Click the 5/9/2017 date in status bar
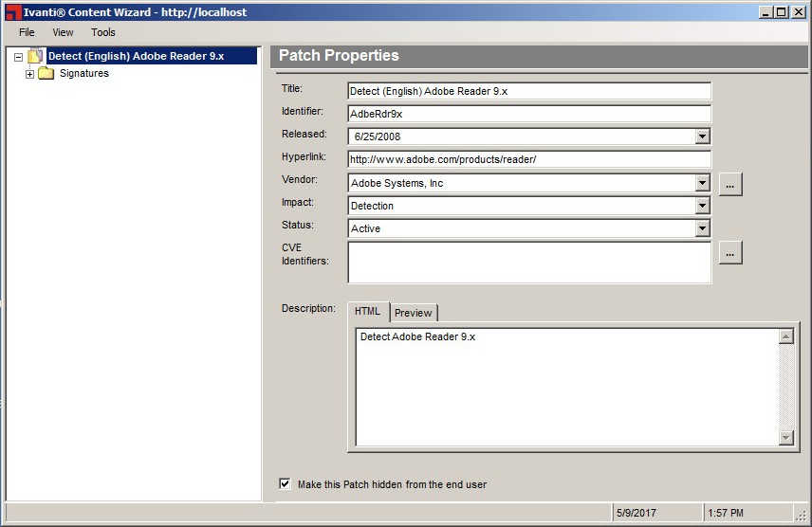The height and width of the screenshot is (527, 812). pyautogui.click(x=636, y=513)
